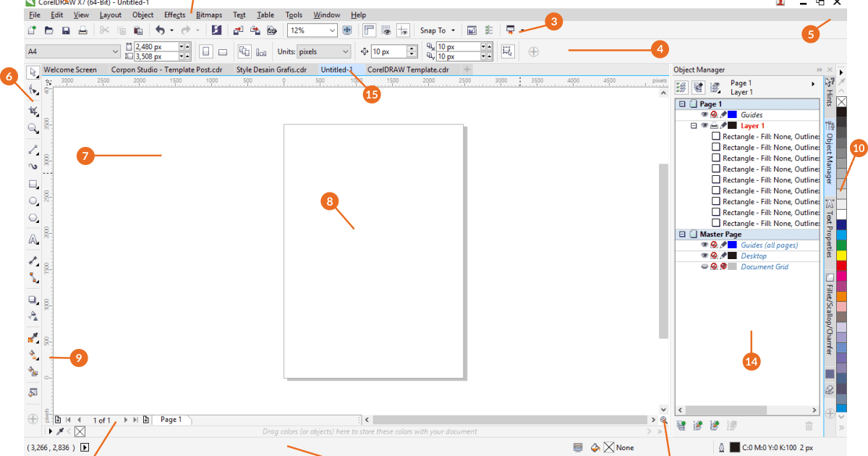Open the Text Properties docker
Screen dimensions: 868x456
(x=829, y=224)
